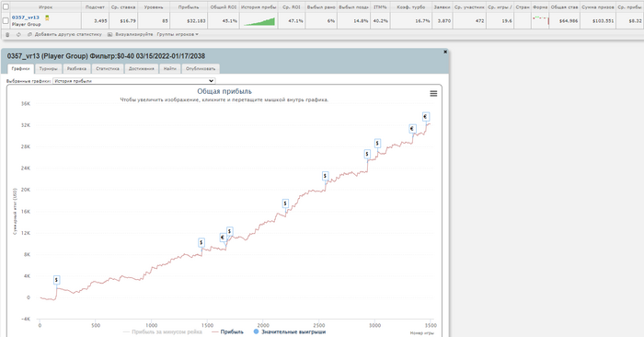The height and width of the screenshot is (337, 644).
Task: Click the trash delete icon below the table
Action: [x=7, y=34]
